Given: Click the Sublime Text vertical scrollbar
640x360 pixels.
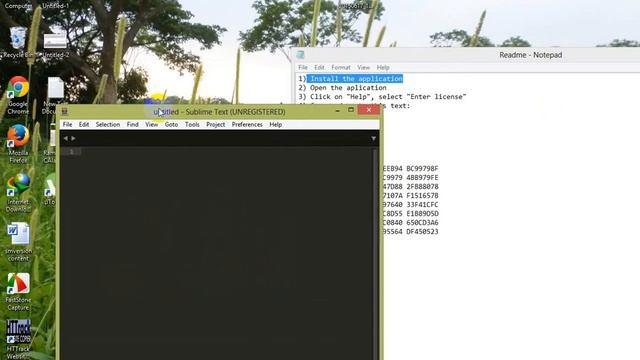Looking at the screenshot, I should coord(375,253).
